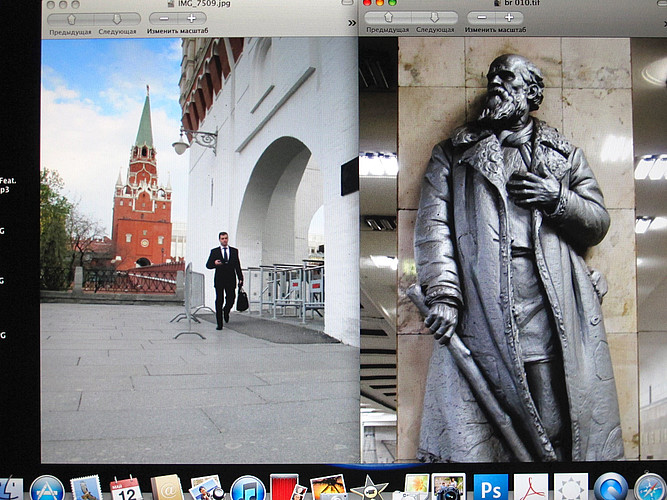The image size is (667, 500).
Task: Open the App Store from the Dock
Action: (x=47, y=489)
